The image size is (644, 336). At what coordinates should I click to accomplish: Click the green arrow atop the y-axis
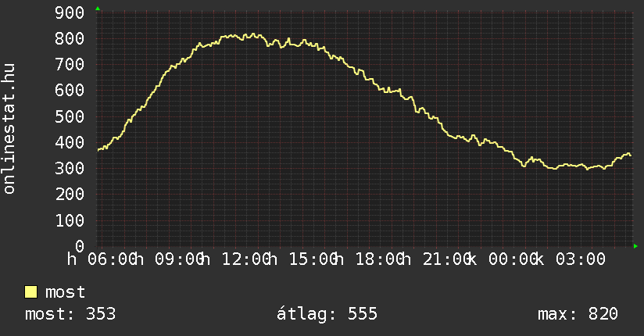tap(98, 9)
